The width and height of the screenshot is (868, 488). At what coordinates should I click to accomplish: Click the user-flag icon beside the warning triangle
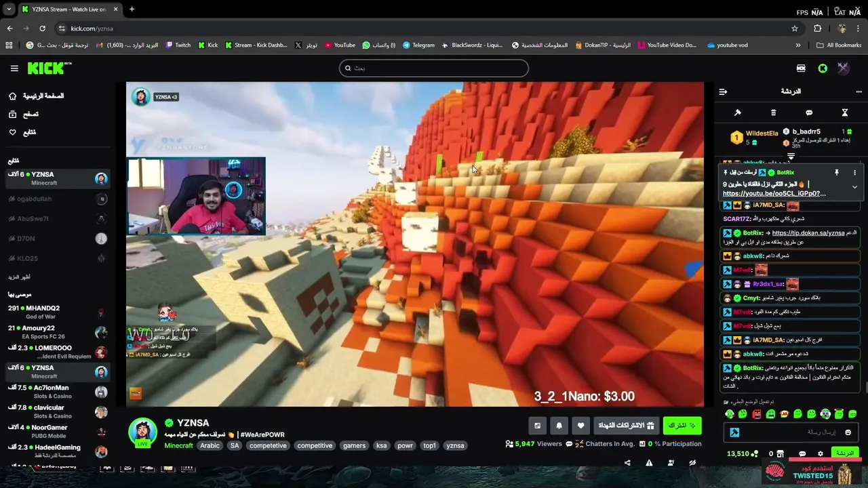(671, 464)
